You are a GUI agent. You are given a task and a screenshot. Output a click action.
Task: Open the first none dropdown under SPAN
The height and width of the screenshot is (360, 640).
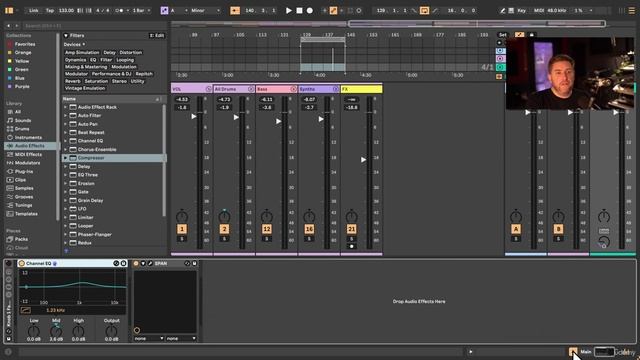point(149,338)
